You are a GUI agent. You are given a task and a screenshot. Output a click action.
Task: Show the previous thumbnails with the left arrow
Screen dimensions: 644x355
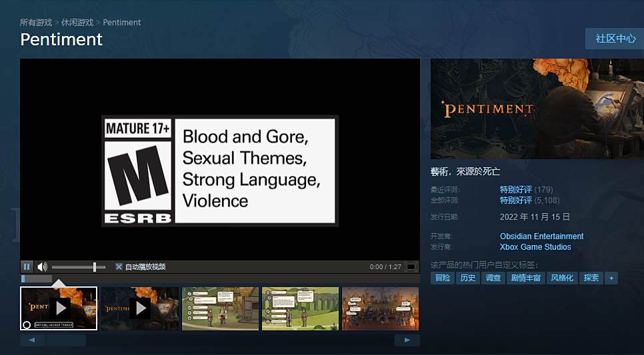tap(32, 340)
